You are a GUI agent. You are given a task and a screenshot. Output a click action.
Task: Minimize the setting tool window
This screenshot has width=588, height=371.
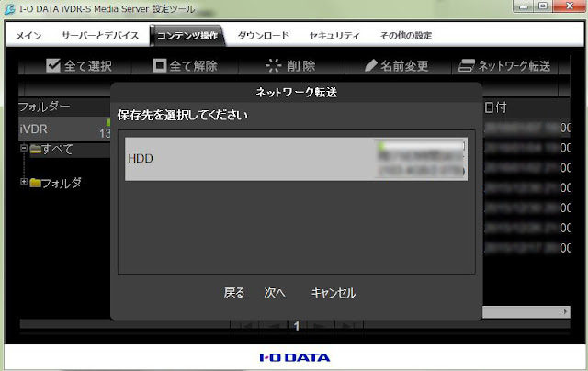(x=525, y=6)
